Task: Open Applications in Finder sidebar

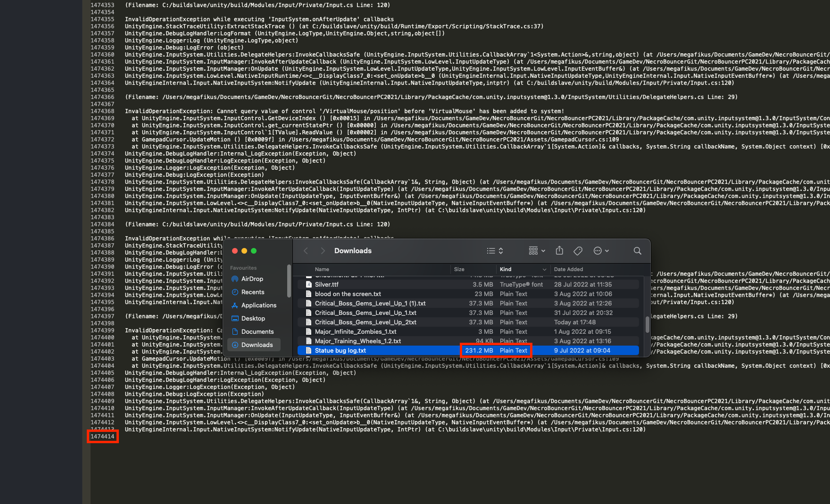Action: click(254, 306)
